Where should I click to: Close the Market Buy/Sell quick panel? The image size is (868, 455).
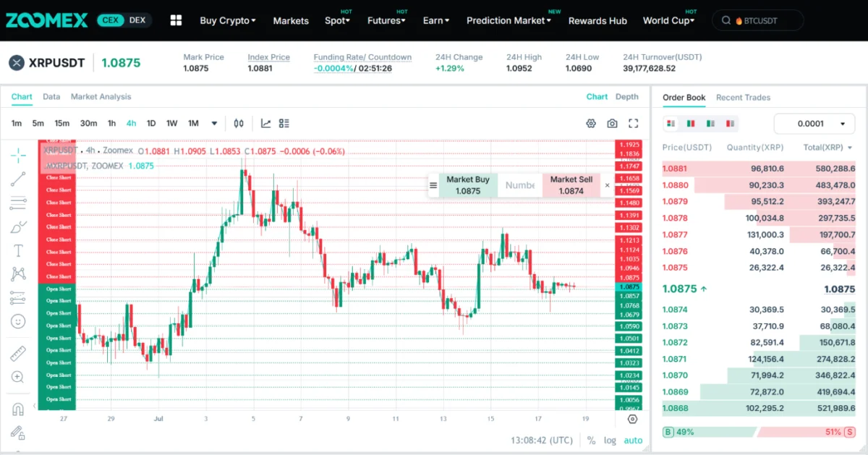(x=608, y=185)
